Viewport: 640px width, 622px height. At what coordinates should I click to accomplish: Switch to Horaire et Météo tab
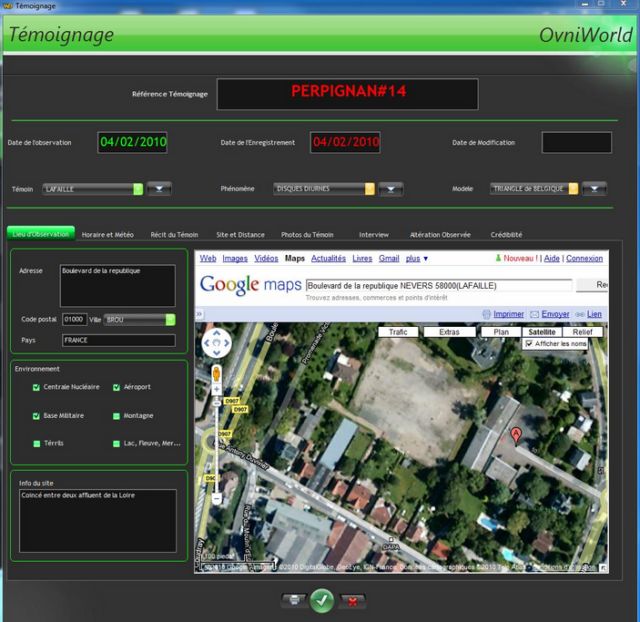click(x=107, y=235)
